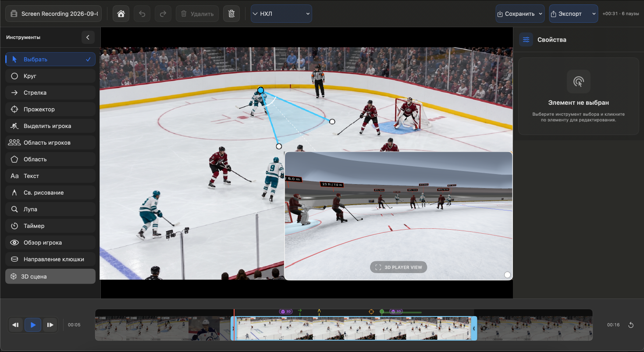Select the Круг circle tool

pos(50,76)
